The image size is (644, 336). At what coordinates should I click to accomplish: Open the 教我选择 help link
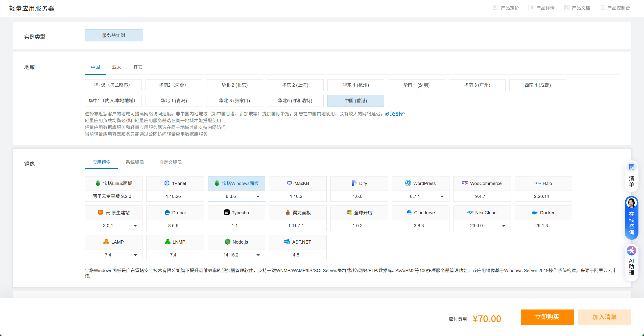pyautogui.click(x=394, y=114)
